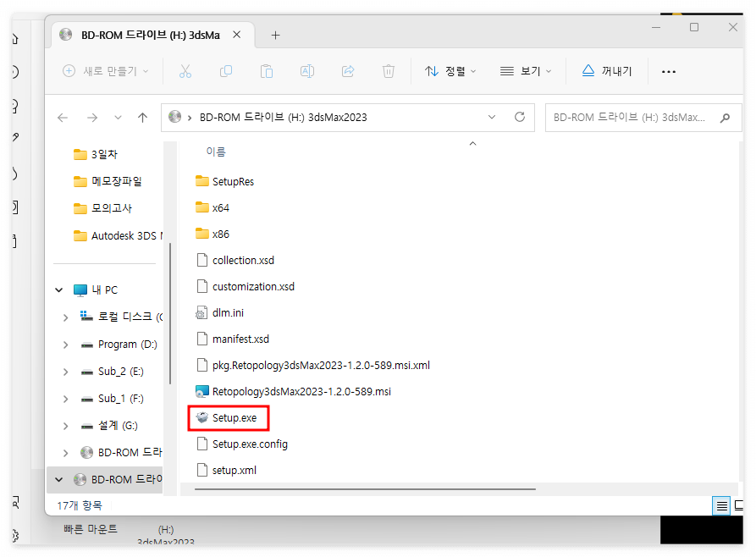Select the SetupRes folder
This screenshot has height=557, width=756.
(224, 181)
